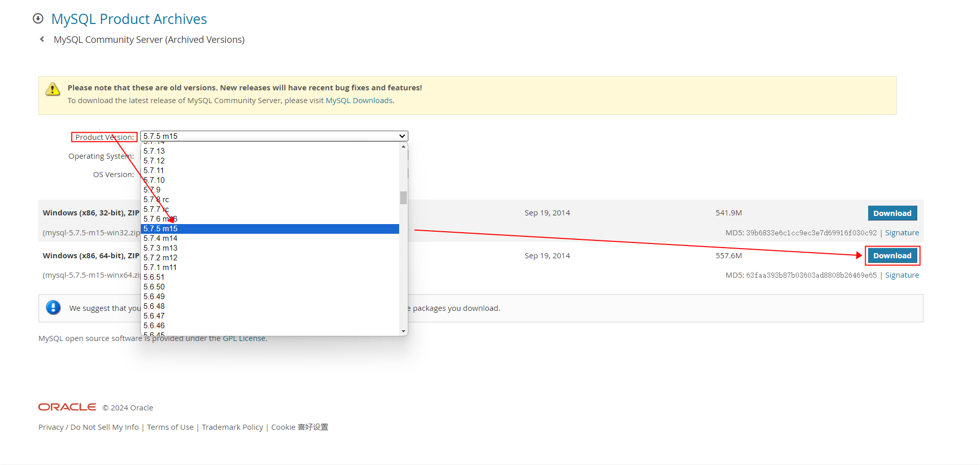Select version 5.7.12 from the list
The width and height of the screenshot is (980, 465).
coord(269,161)
